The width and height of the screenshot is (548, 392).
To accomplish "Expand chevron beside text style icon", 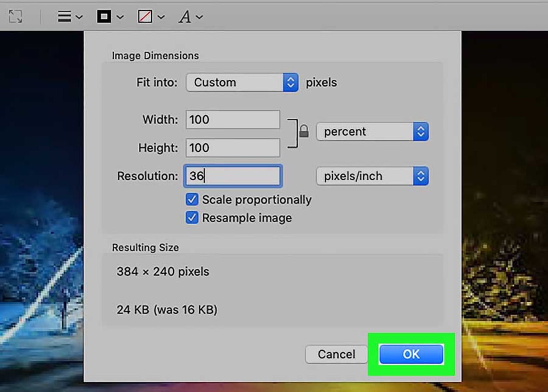I will 200,17.
